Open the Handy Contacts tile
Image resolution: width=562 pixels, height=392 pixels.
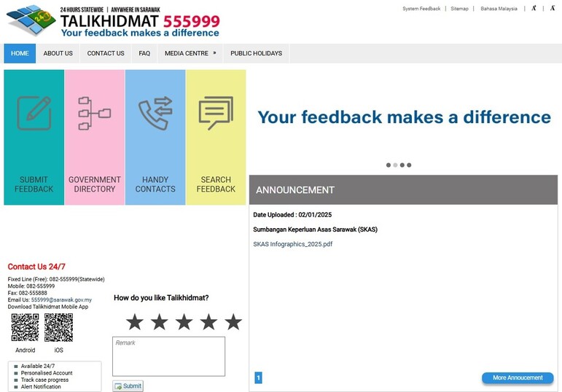click(x=155, y=137)
